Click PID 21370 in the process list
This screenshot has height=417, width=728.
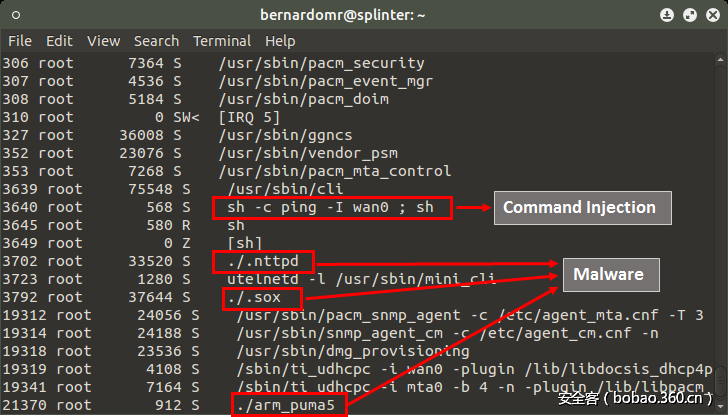click(24, 405)
